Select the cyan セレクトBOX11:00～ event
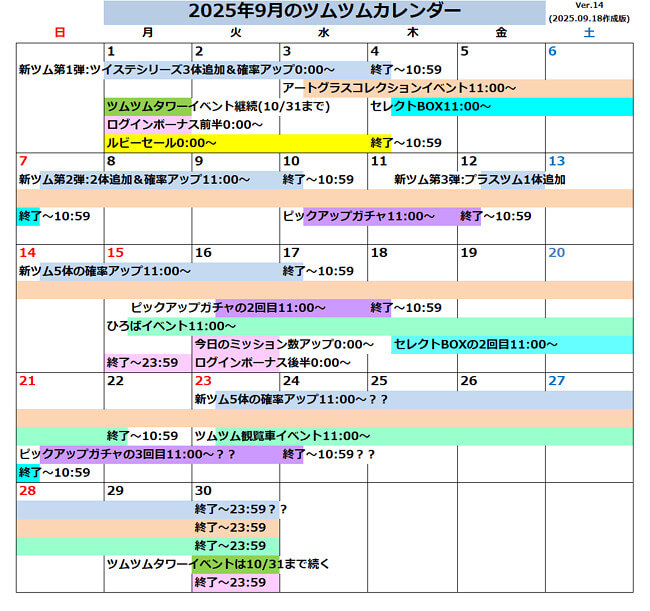 [430, 106]
